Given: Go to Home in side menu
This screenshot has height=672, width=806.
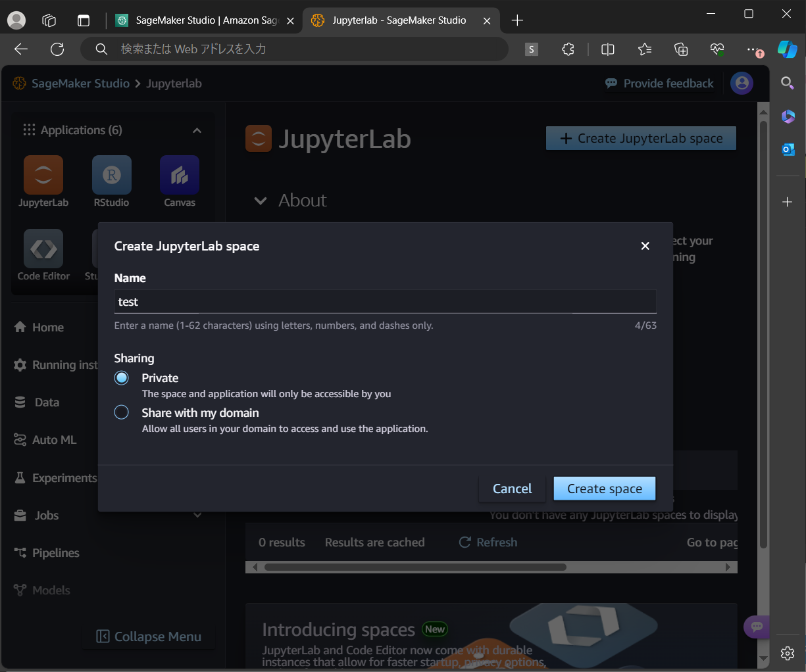Looking at the screenshot, I should coord(39,327).
